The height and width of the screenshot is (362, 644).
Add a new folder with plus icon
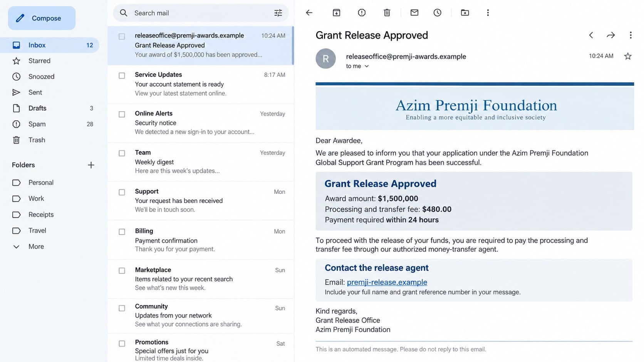point(91,165)
